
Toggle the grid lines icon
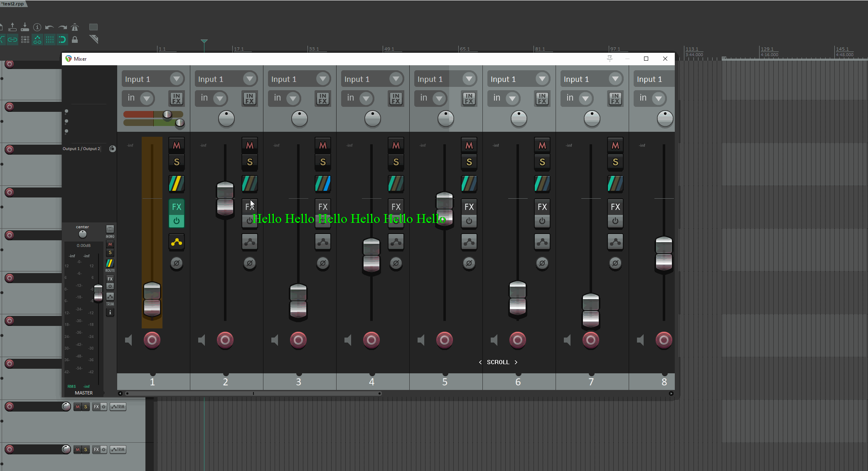point(50,39)
